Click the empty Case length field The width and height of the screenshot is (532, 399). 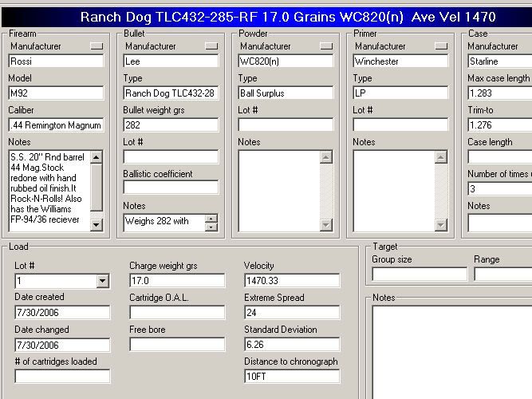pyautogui.click(x=500, y=157)
